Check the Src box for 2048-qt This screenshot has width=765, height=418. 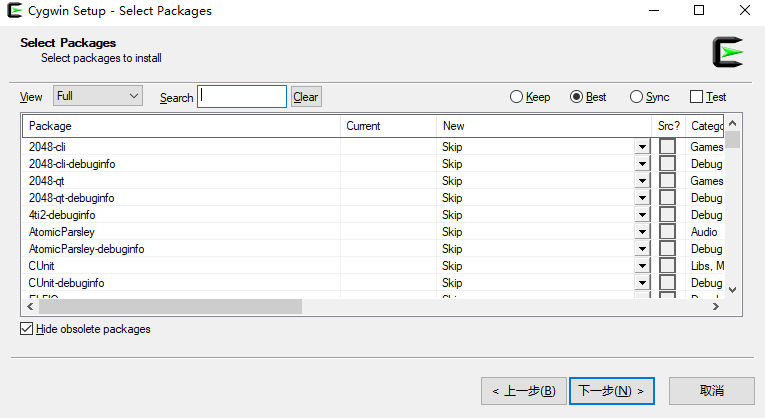667,180
